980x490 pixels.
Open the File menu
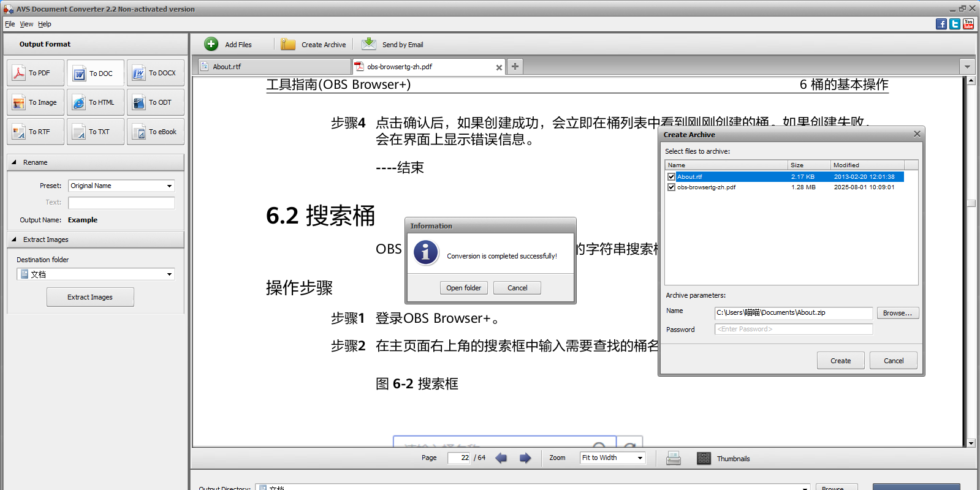10,24
